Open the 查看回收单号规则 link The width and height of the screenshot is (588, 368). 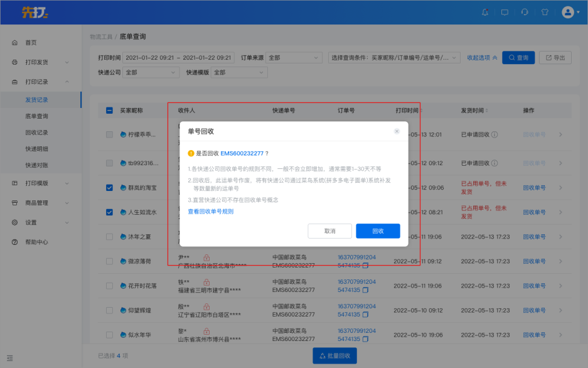point(211,212)
